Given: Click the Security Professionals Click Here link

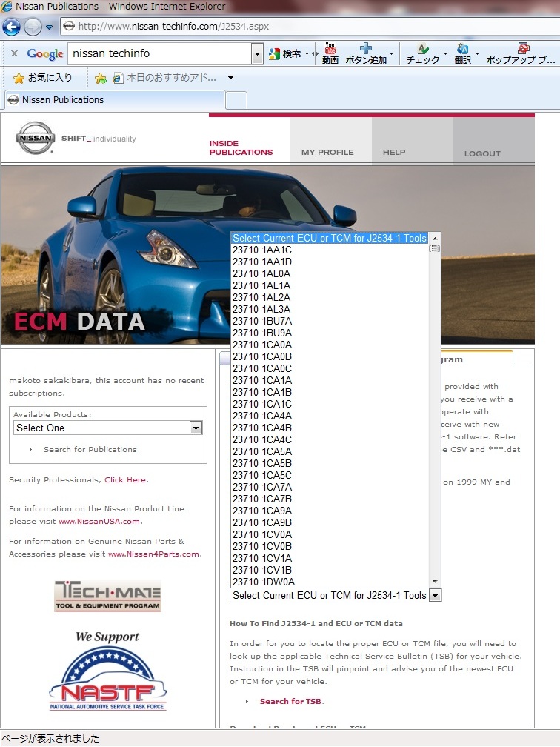Looking at the screenshot, I should click(125, 479).
